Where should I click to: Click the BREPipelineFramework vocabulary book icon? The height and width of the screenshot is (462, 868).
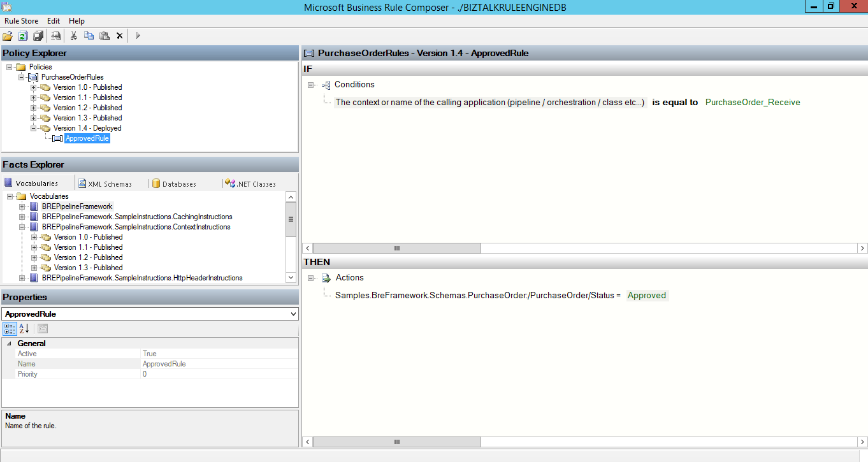tap(34, 206)
